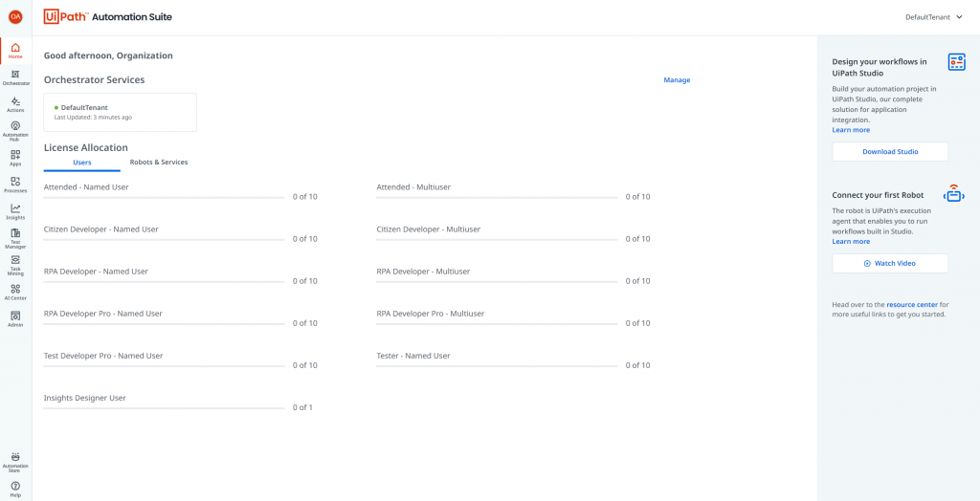Open Orchestrator from the sidebar
This screenshot has height=501, width=980.
tap(15, 77)
